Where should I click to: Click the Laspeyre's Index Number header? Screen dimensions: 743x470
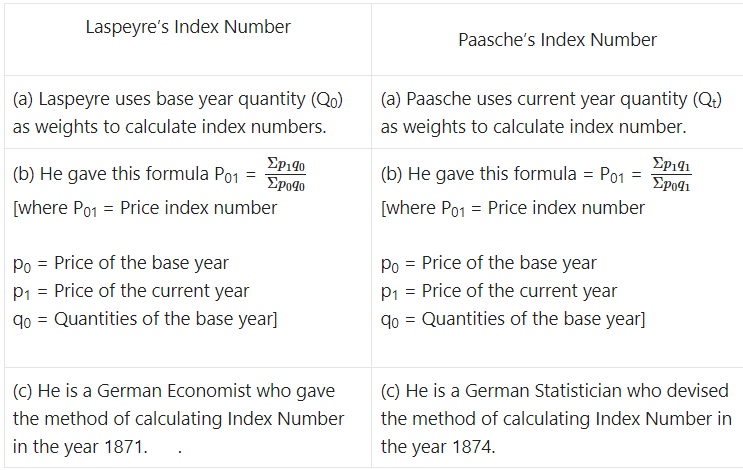coord(188,27)
